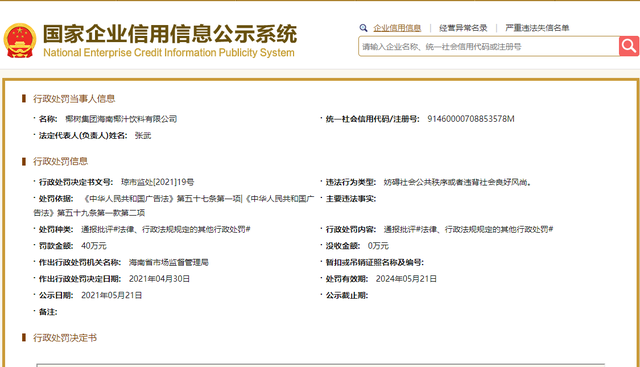Viewport: 640px width, 367px height.
Task: Click the 公示截止期 label
Action: click(347, 295)
